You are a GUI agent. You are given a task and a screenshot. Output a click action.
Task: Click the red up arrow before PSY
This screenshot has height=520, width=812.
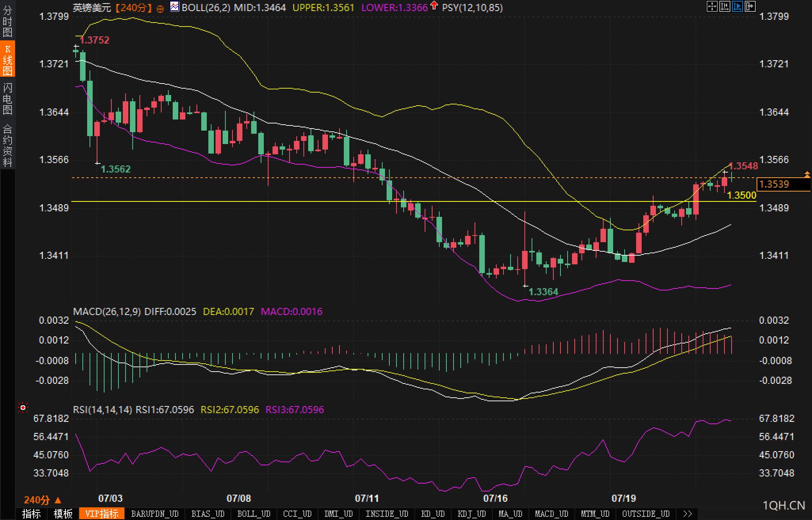point(434,6)
